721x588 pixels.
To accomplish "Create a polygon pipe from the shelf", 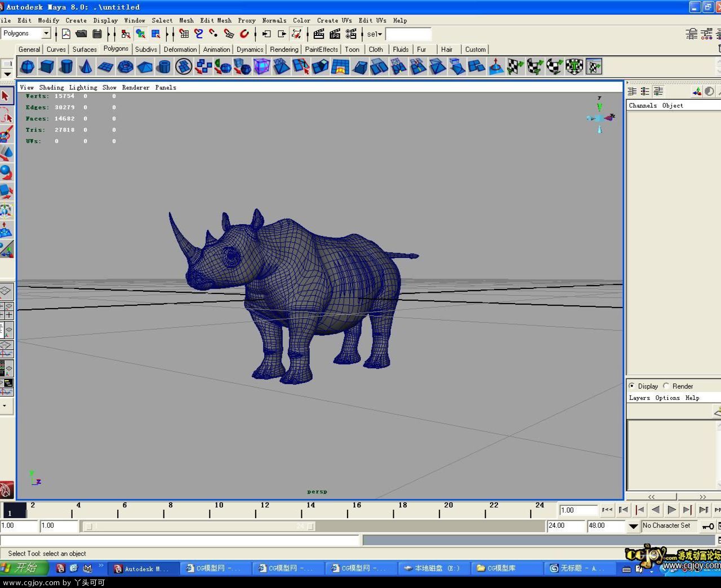I will tap(164, 67).
